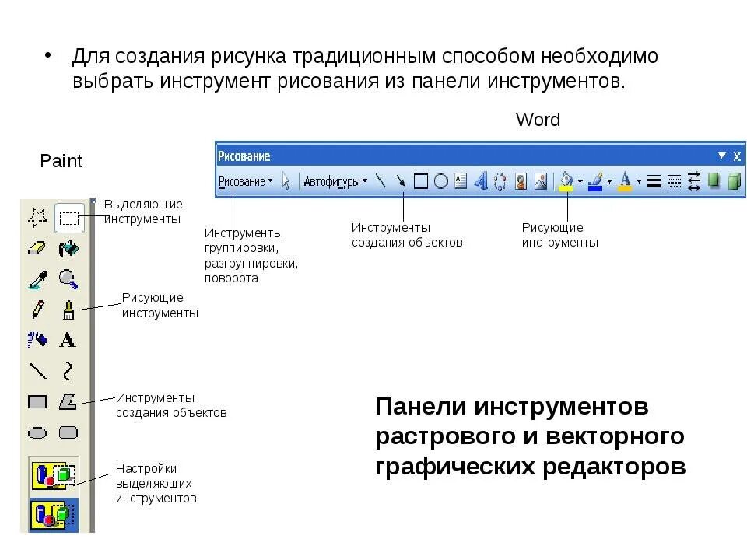747x560 pixels.
Task: Close the Рисование toolbar with X
Action: click(737, 156)
